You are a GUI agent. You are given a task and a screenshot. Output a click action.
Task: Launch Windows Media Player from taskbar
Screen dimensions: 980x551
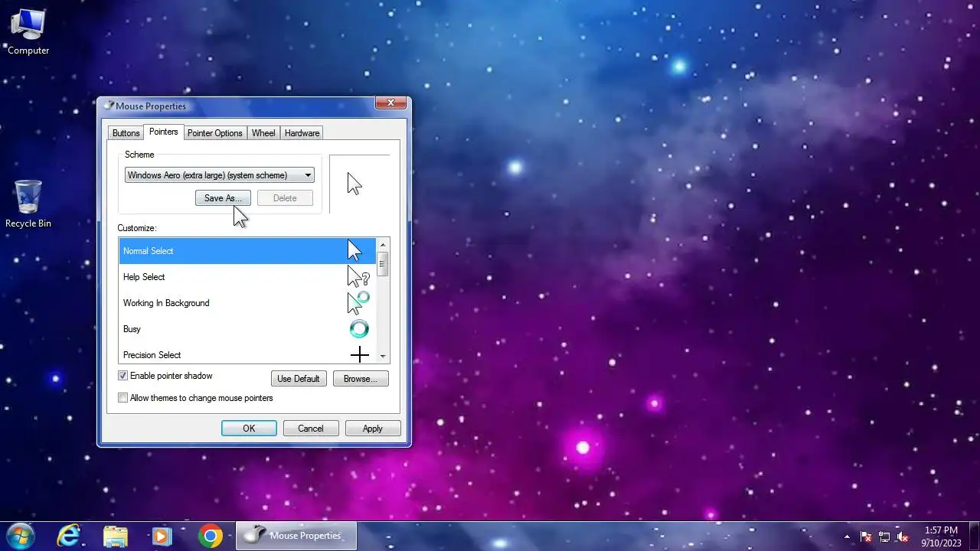(162, 536)
